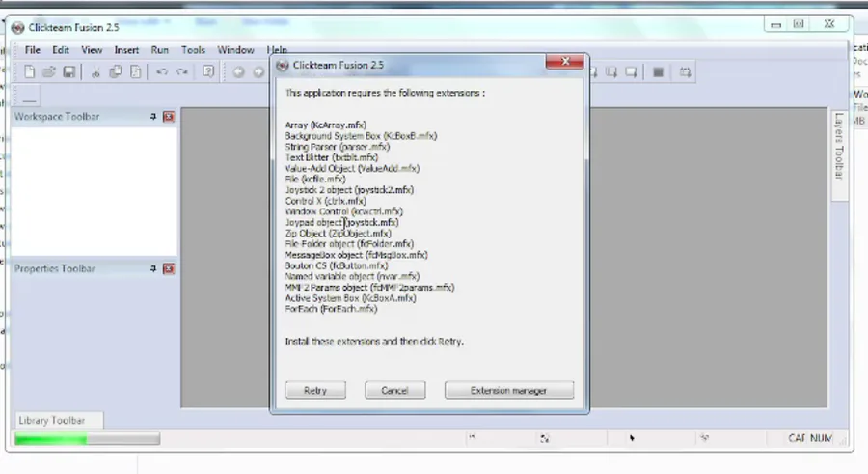This screenshot has height=474, width=868.
Task: Click the Open file toolbar icon
Action: (49, 72)
